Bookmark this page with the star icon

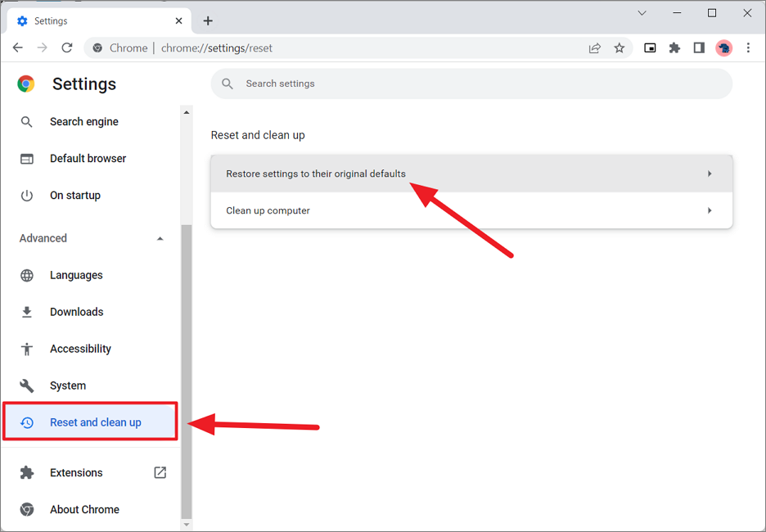pyautogui.click(x=620, y=48)
